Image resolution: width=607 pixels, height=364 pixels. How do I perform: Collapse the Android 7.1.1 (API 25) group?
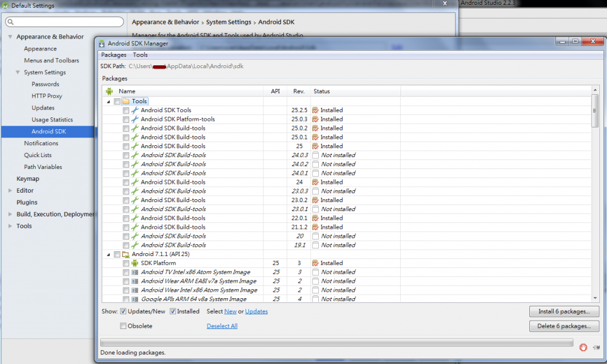tap(108, 254)
